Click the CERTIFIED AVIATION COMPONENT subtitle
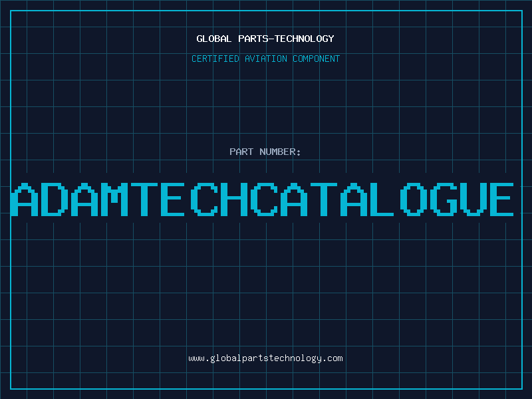Image resolution: width=532 pixels, height=399 pixels. pyautogui.click(x=265, y=59)
